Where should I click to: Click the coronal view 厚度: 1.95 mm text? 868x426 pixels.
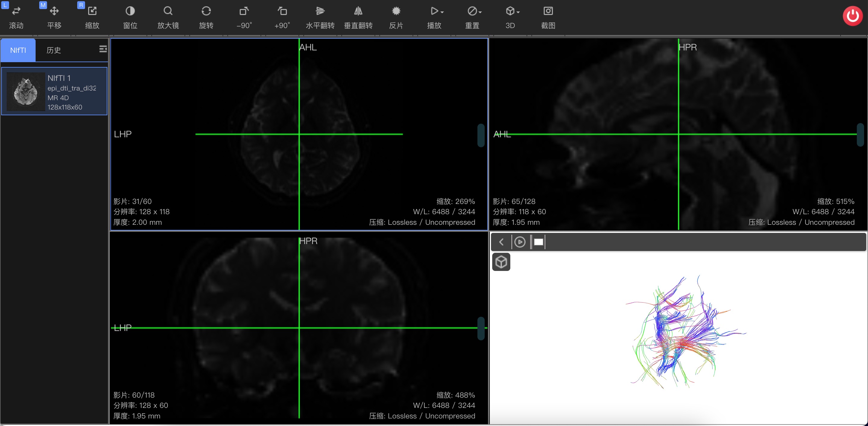(x=137, y=416)
